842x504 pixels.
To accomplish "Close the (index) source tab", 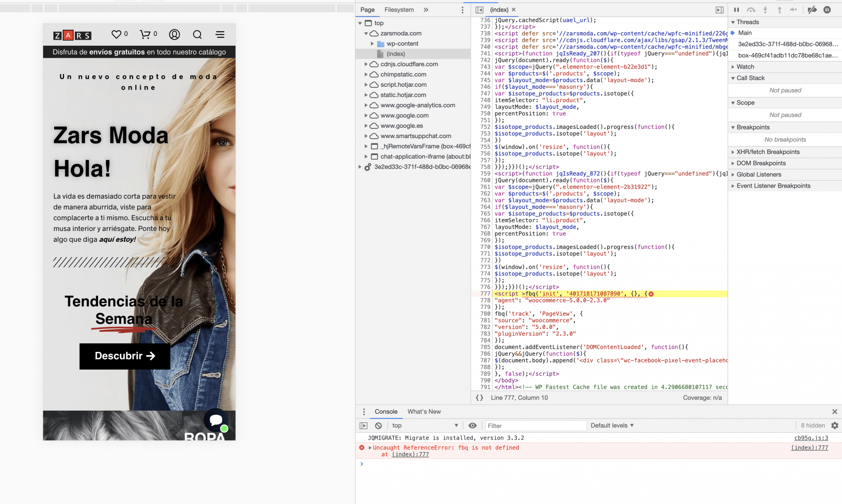I will pyautogui.click(x=514, y=9).
